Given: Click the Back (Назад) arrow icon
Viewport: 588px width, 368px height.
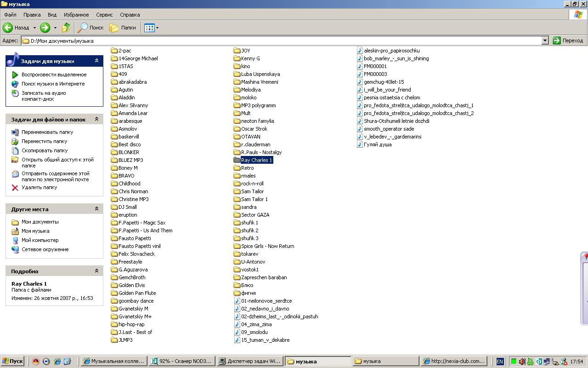Looking at the screenshot, I should 8,28.
